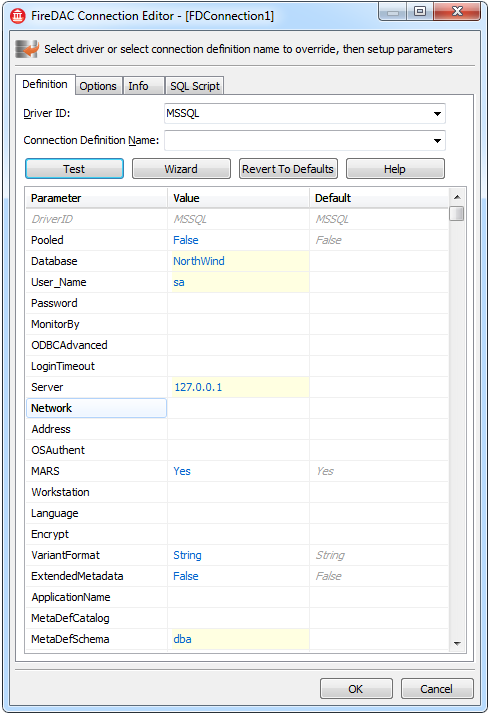Select the ExtendedMetadata parameter
The width and height of the screenshot is (489, 713).
[x=96, y=576]
